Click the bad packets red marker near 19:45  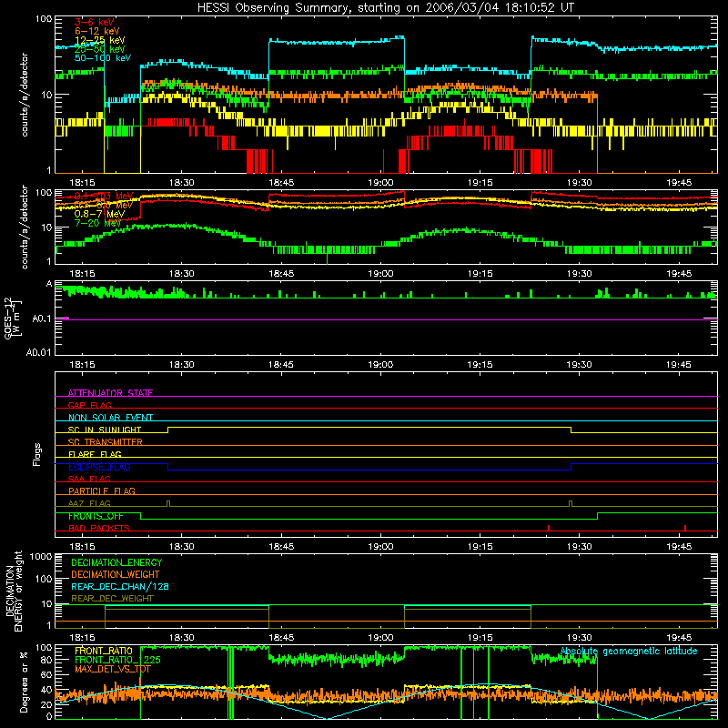tap(685, 528)
